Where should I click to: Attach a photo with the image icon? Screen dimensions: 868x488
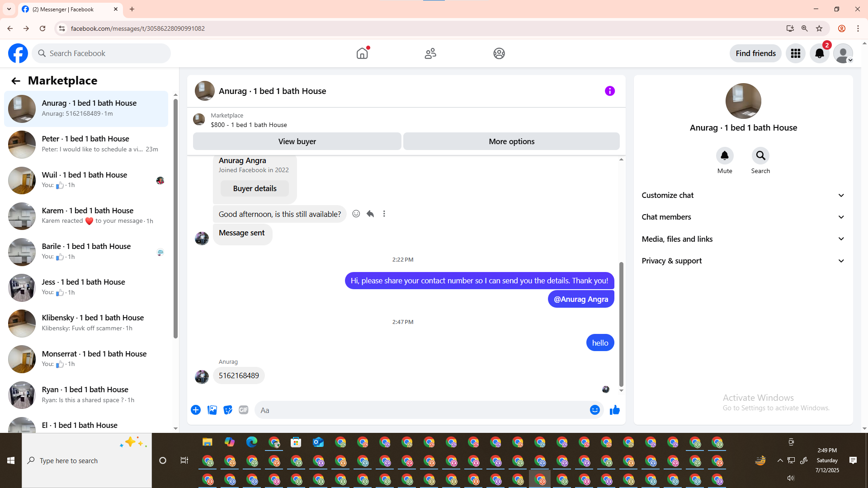[x=212, y=410]
